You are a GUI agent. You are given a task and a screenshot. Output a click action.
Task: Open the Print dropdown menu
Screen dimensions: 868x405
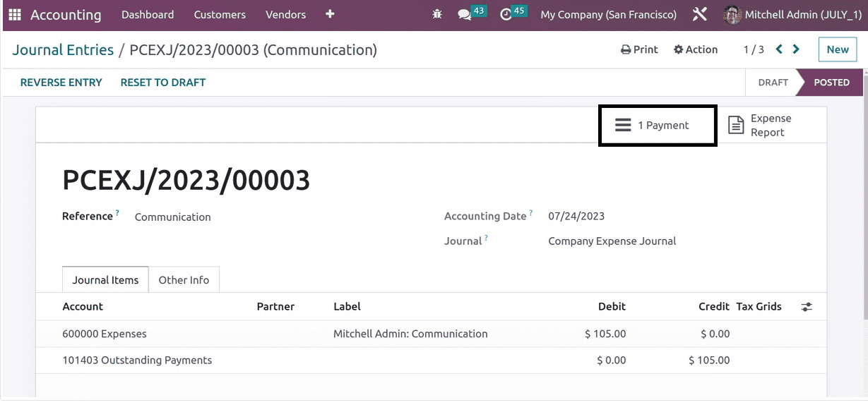point(639,49)
